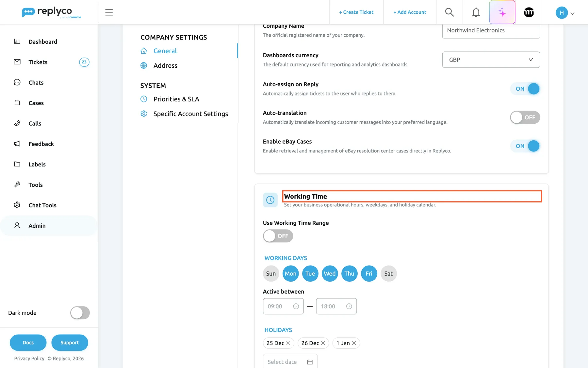Image resolution: width=588 pixels, height=368 pixels.
Task: Click the clock icon in the 18:00 end field
Action: (x=349, y=306)
